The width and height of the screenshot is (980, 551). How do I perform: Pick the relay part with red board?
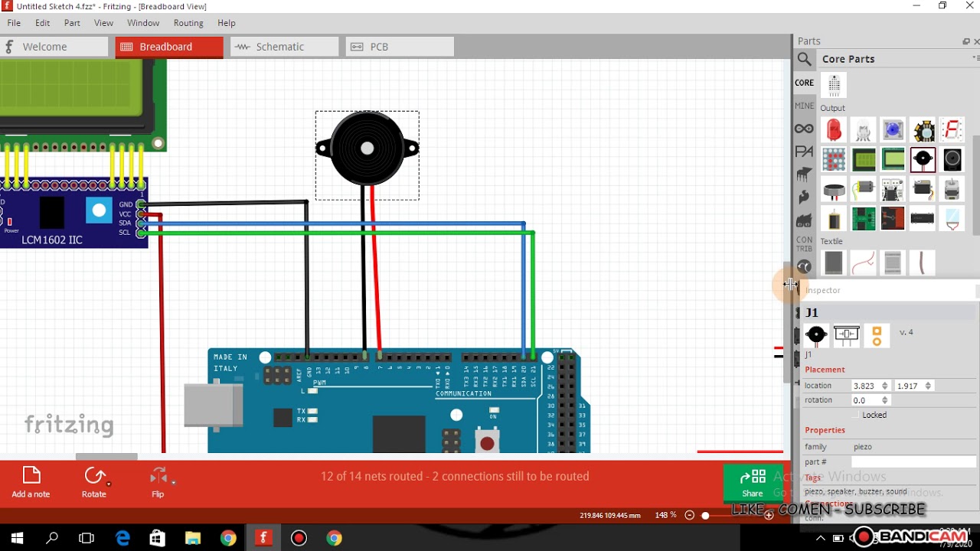pos(893,218)
